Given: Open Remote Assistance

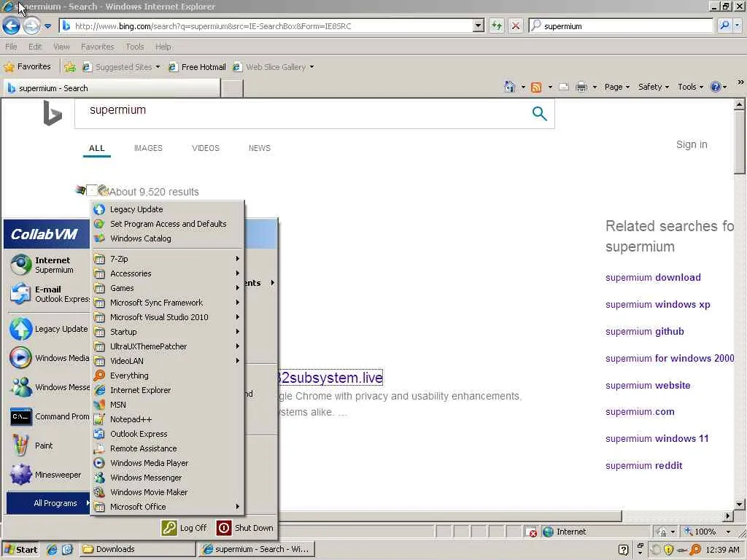Looking at the screenshot, I should 167,448.
